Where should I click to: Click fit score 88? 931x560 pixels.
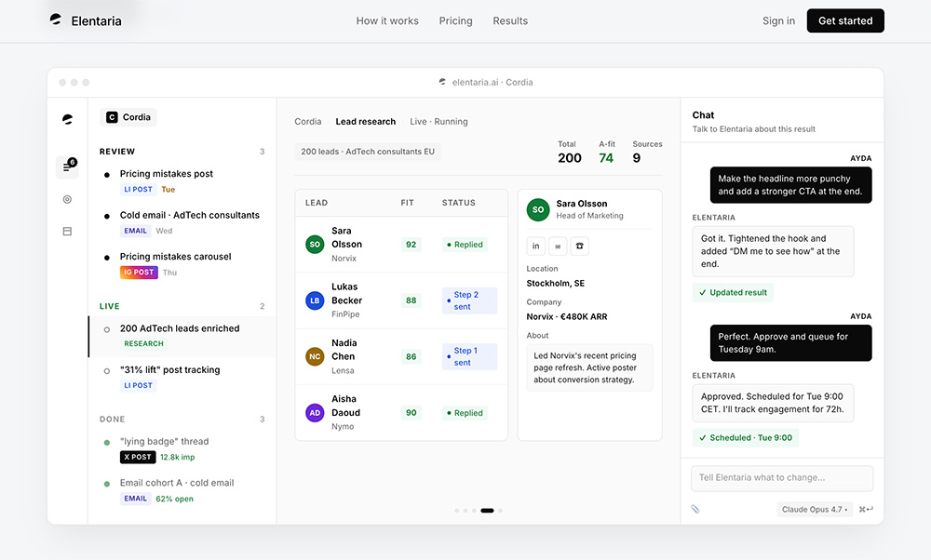coord(411,300)
